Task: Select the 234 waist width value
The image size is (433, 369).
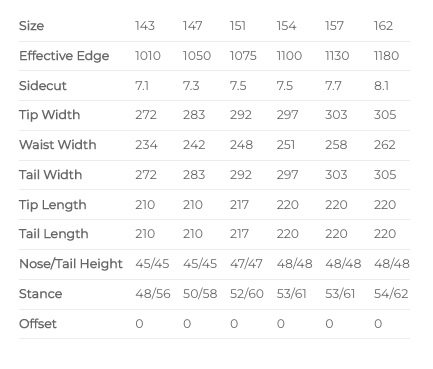Action: (146, 145)
